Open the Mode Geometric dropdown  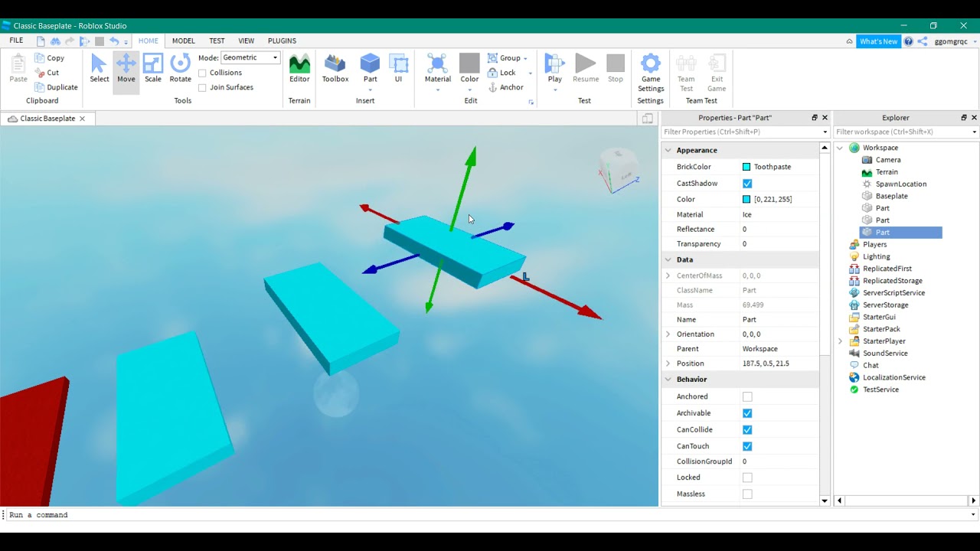point(250,57)
